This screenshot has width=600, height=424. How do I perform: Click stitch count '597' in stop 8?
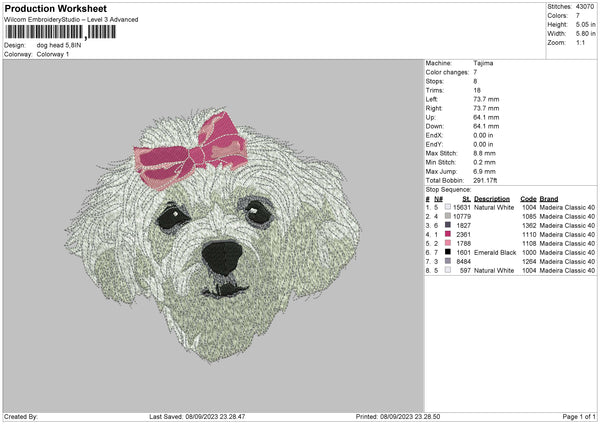(466, 271)
